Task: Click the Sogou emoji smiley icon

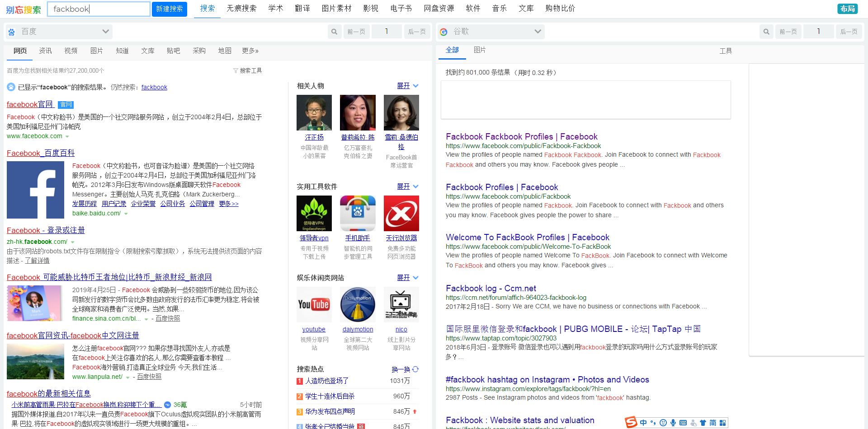Action: pos(663,423)
